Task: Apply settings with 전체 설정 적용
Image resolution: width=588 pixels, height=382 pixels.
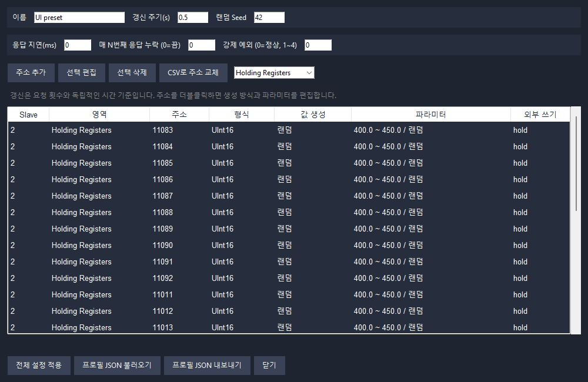Action: (x=39, y=365)
